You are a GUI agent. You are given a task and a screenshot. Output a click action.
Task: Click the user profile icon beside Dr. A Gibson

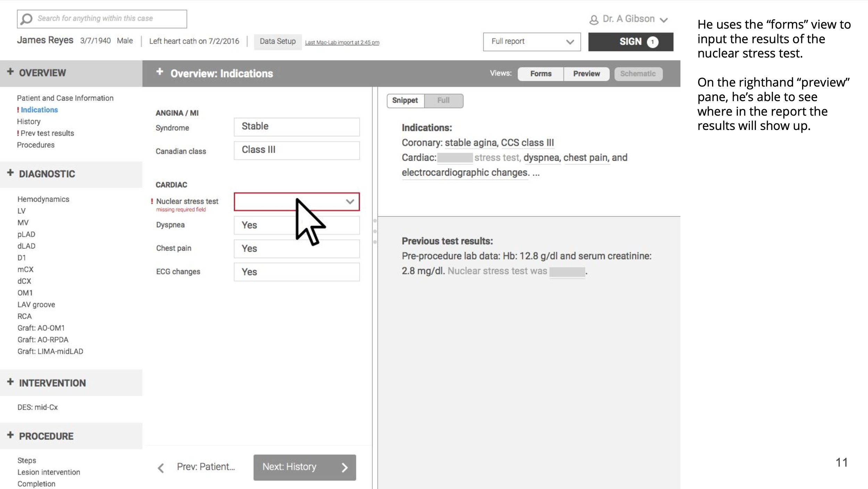(594, 20)
